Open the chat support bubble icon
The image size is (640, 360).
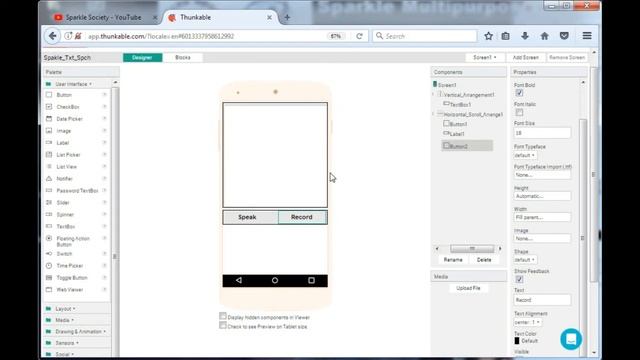571,339
